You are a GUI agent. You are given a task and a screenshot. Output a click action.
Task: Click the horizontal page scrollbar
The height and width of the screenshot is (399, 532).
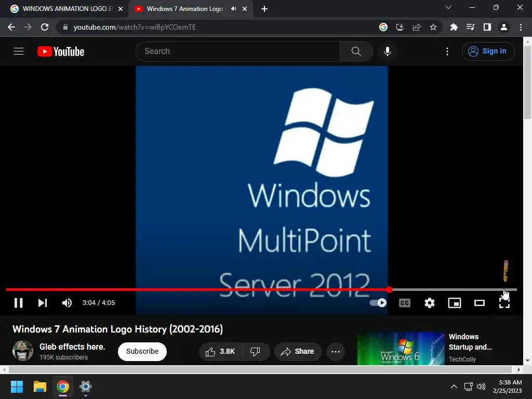pyautogui.click(x=260, y=369)
